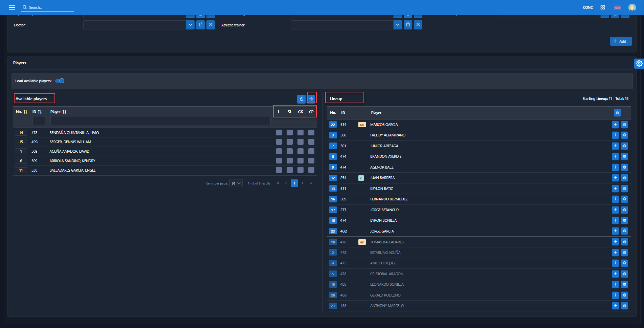This screenshot has height=328, width=644.
Task: Click the Player name filter field
Action: (160, 121)
